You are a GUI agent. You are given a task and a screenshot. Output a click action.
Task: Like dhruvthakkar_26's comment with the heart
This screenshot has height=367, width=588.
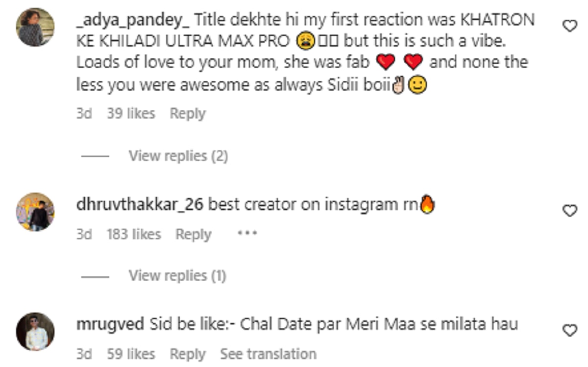pyautogui.click(x=569, y=211)
